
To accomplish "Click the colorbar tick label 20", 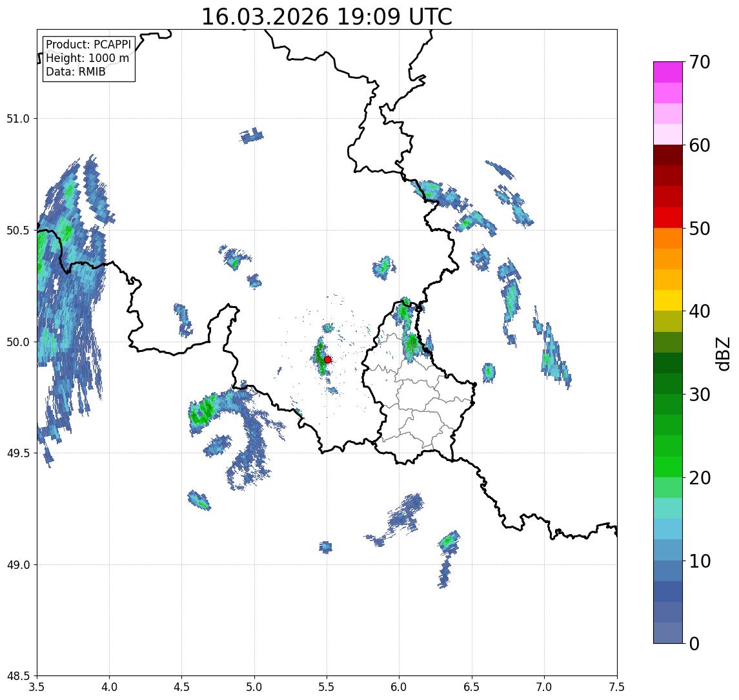I will tap(700, 478).
